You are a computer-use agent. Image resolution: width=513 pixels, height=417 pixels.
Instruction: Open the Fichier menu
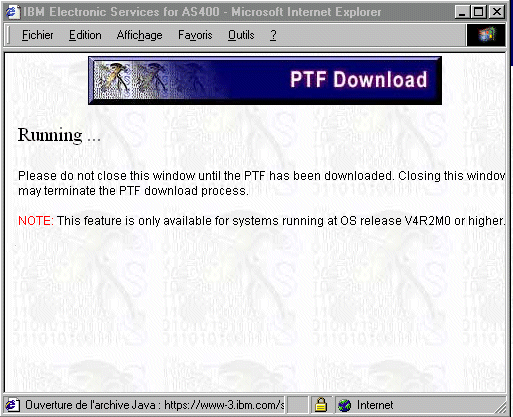pyautogui.click(x=37, y=35)
